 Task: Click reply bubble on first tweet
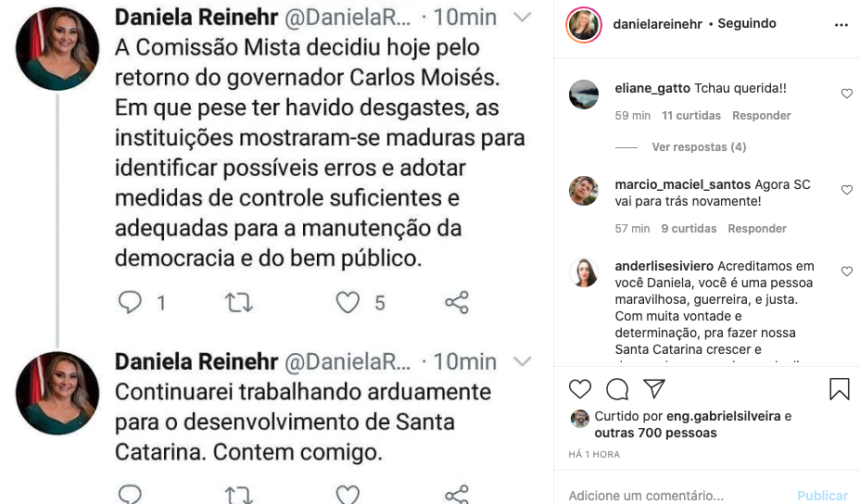(131, 303)
